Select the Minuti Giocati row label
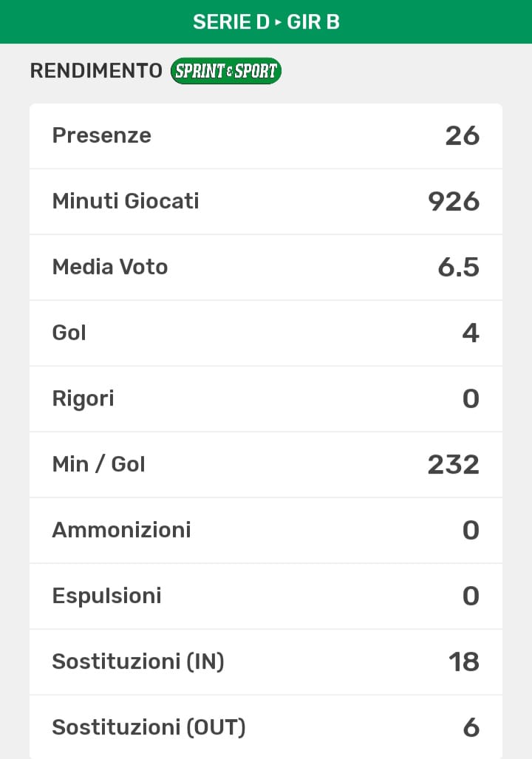 point(126,201)
